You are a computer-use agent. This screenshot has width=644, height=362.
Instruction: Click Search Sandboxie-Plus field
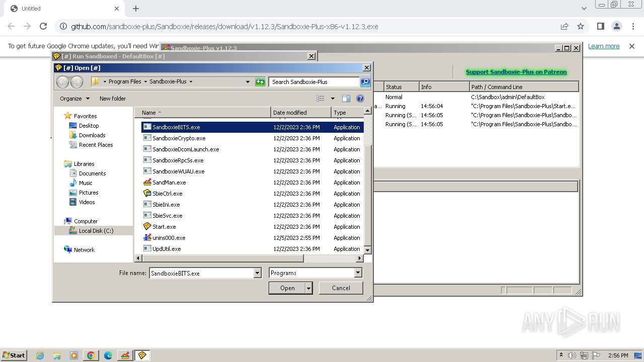tap(314, 82)
